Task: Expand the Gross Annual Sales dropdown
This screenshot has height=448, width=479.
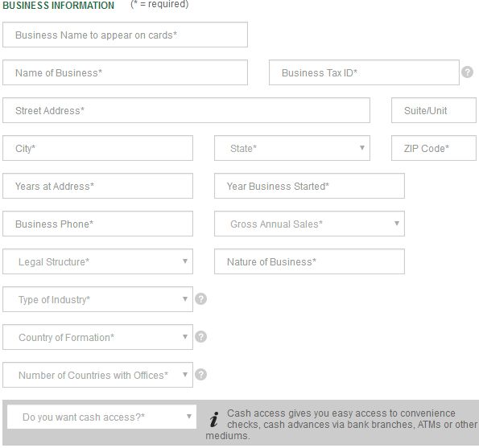Action: [x=309, y=224]
